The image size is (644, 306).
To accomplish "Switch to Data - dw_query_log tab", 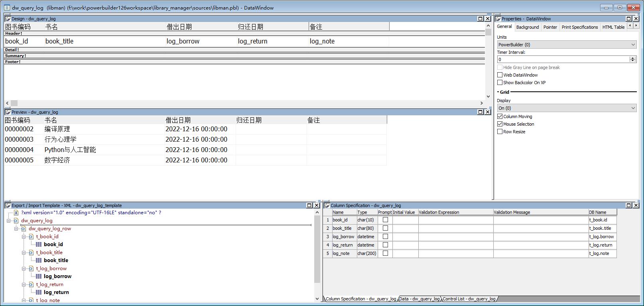I will 420,299.
